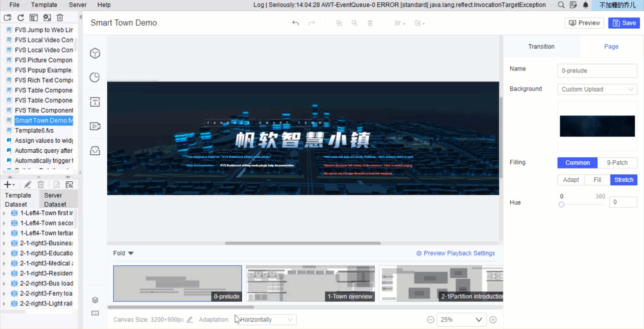Viewport: 644px width, 329px height.
Task: Click the keyboard icon at bottom left
Action: [x=95, y=313]
